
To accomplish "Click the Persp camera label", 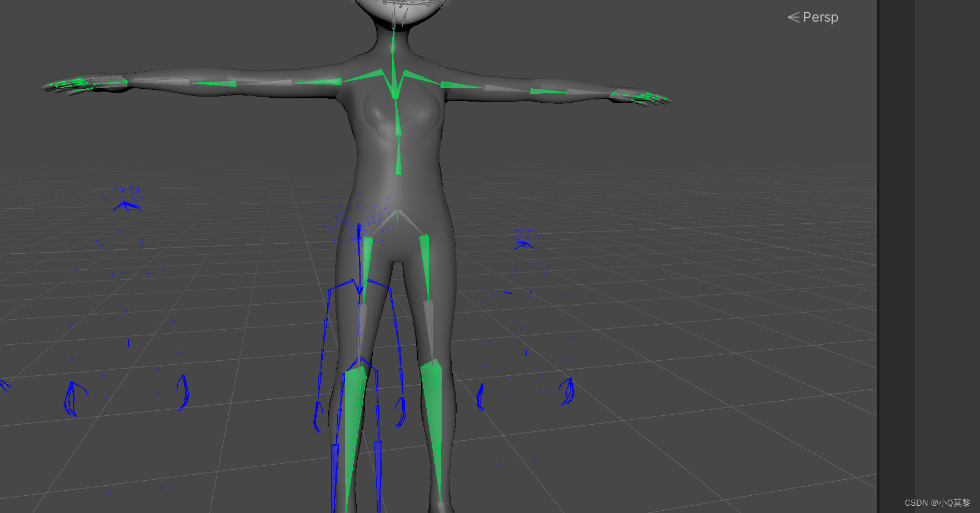I will point(820,17).
